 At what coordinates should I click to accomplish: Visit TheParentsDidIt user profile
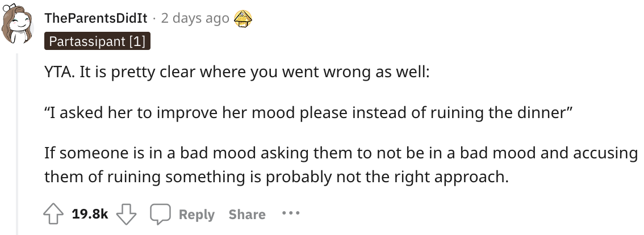coord(96,19)
